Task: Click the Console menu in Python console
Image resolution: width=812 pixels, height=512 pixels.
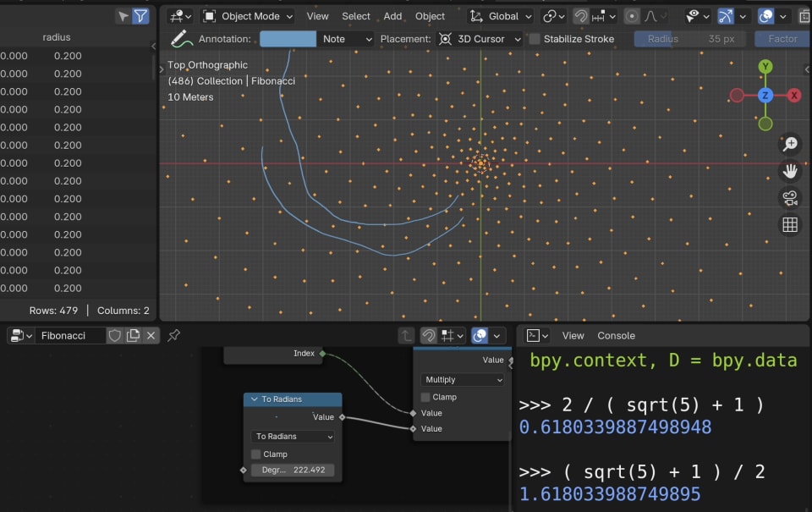Action: pyautogui.click(x=616, y=336)
